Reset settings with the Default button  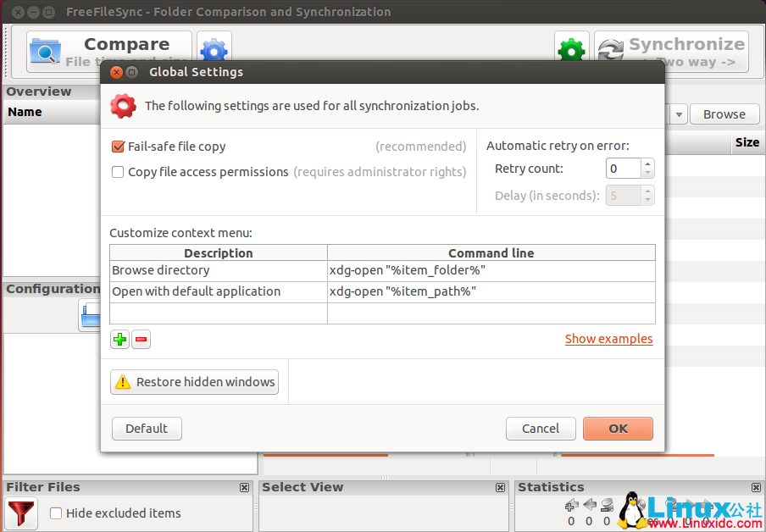147,429
